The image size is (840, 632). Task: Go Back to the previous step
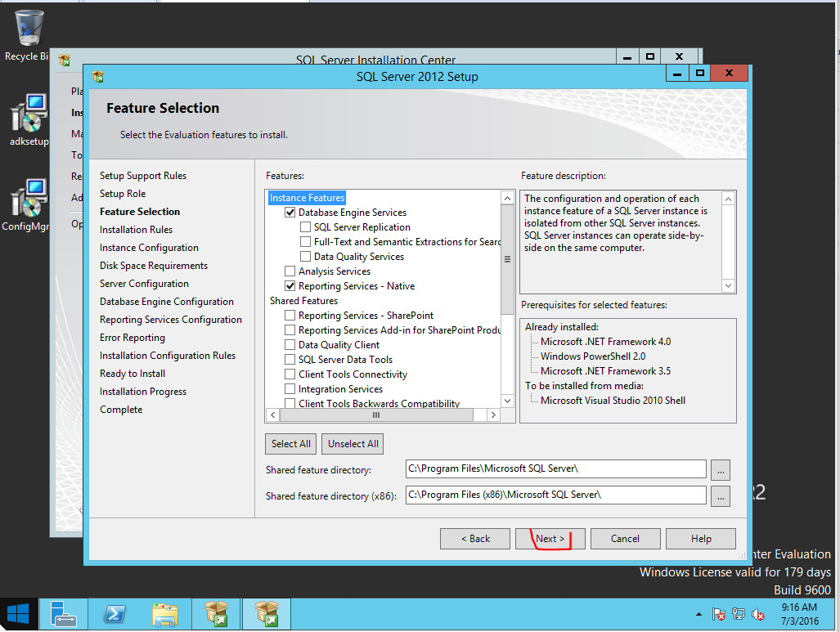click(x=475, y=539)
